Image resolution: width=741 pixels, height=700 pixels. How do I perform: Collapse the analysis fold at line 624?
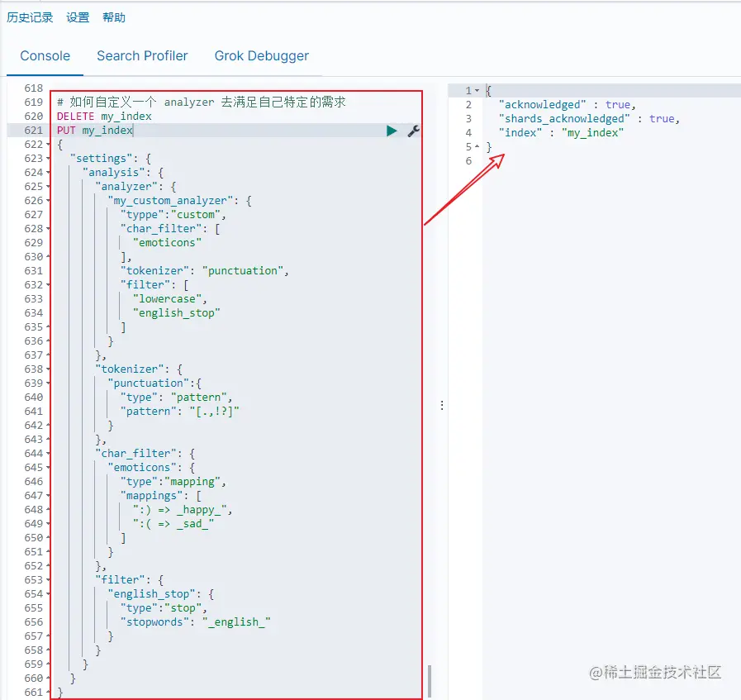(48, 173)
